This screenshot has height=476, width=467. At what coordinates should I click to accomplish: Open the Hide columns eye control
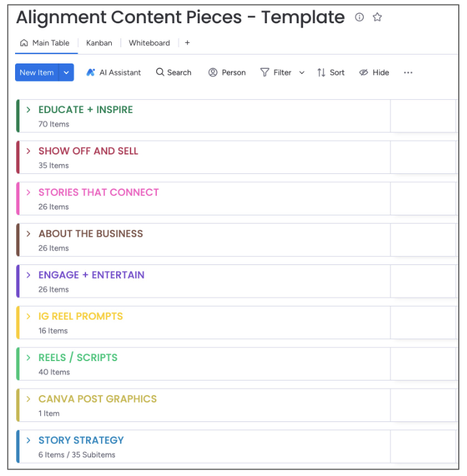click(x=374, y=72)
